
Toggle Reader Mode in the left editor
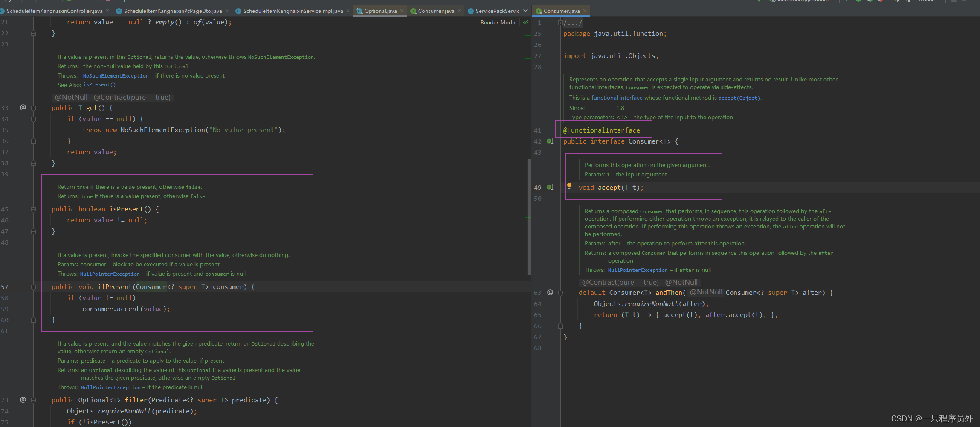(x=497, y=23)
